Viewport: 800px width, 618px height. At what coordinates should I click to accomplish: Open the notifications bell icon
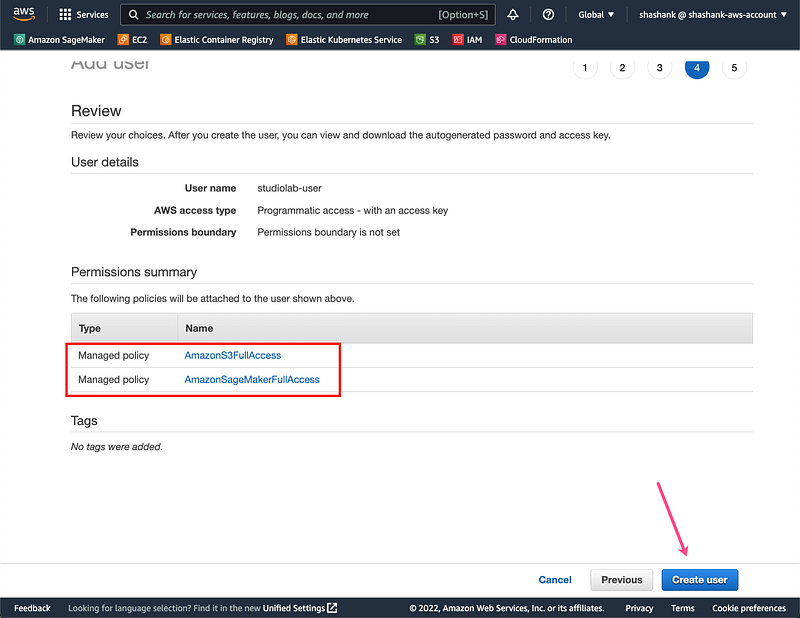click(513, 15)
